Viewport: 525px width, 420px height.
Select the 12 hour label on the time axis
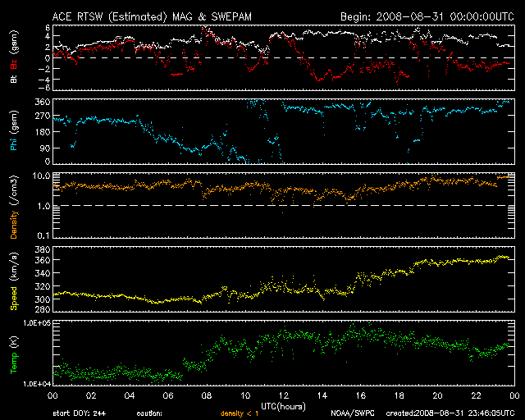[x=284, y=395]
